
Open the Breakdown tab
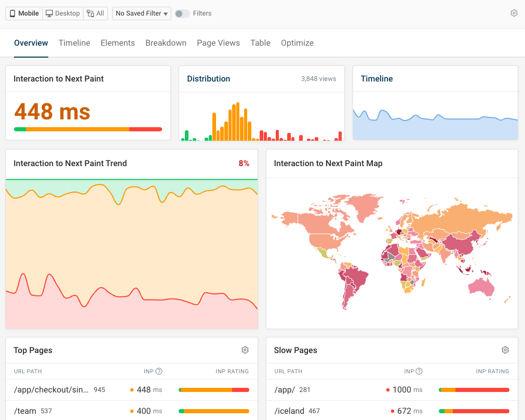[166, 43]
